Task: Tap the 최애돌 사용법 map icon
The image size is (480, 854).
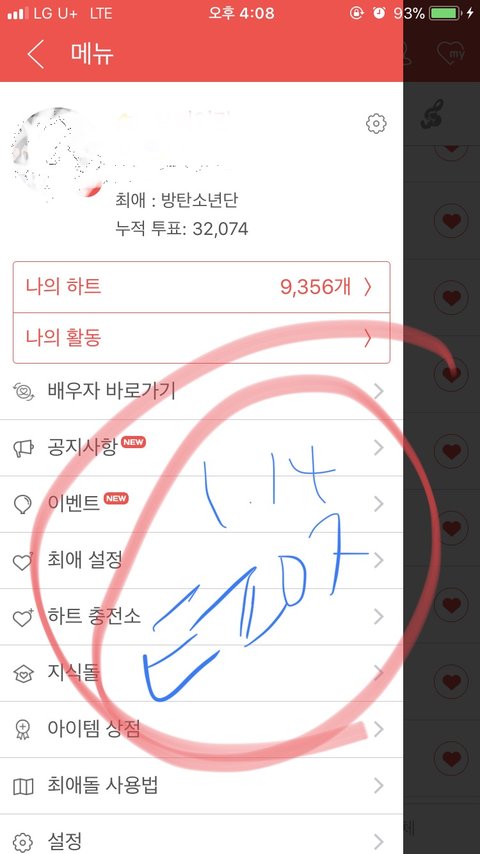Action: [x=23, y=786]
